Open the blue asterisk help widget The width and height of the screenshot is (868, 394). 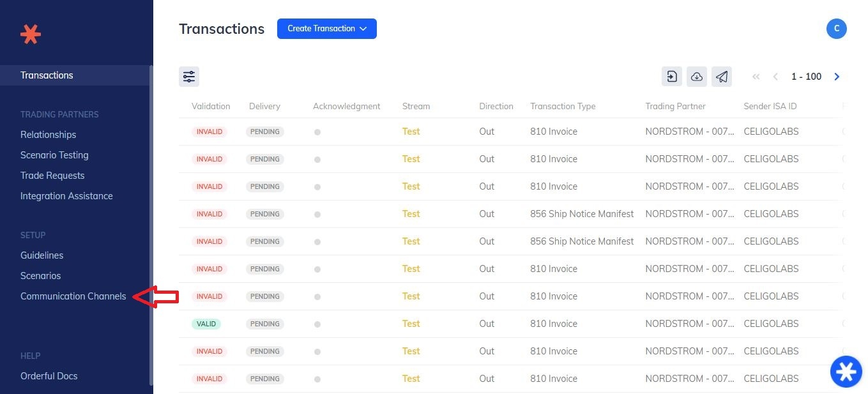(x=846, y=372)
